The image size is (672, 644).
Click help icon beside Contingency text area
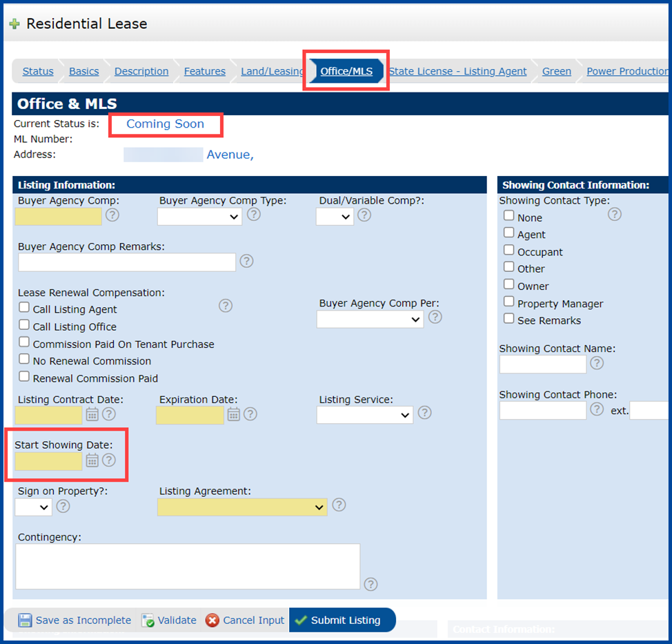click(x=370, y=585)
